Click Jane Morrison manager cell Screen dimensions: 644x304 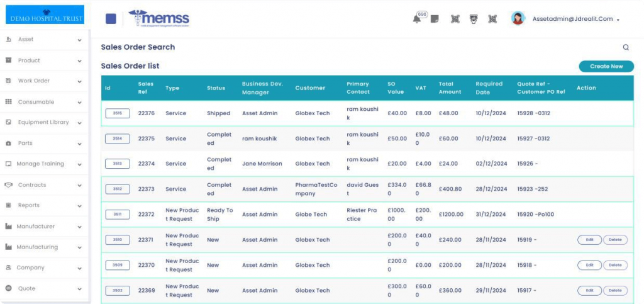[x=262, y=164]
